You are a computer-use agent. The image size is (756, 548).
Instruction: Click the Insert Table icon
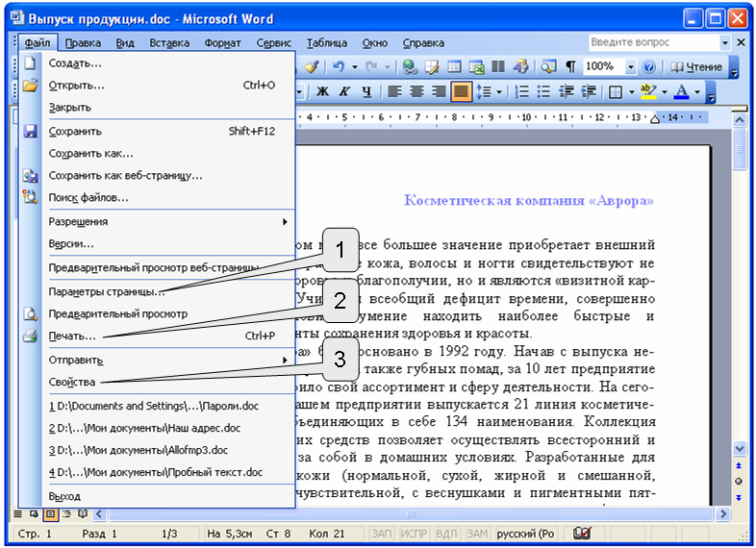point(454,66)
